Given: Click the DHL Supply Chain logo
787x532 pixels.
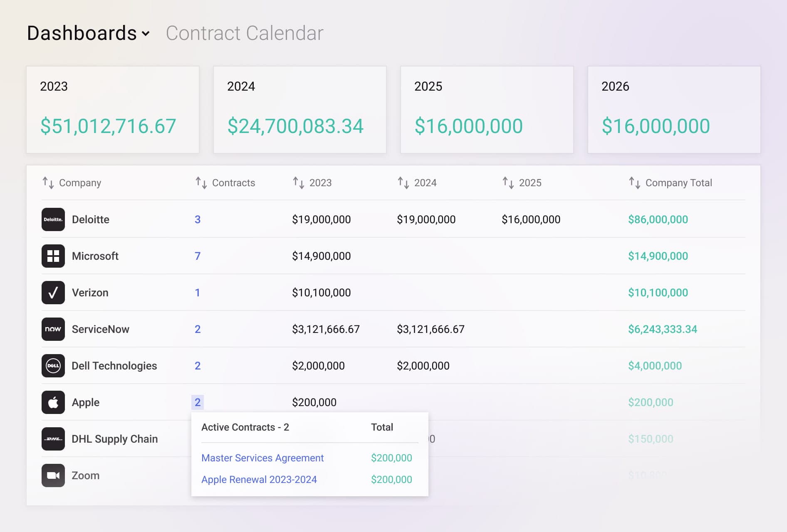Looking at the screenshot, I should (x=52, y=438).
